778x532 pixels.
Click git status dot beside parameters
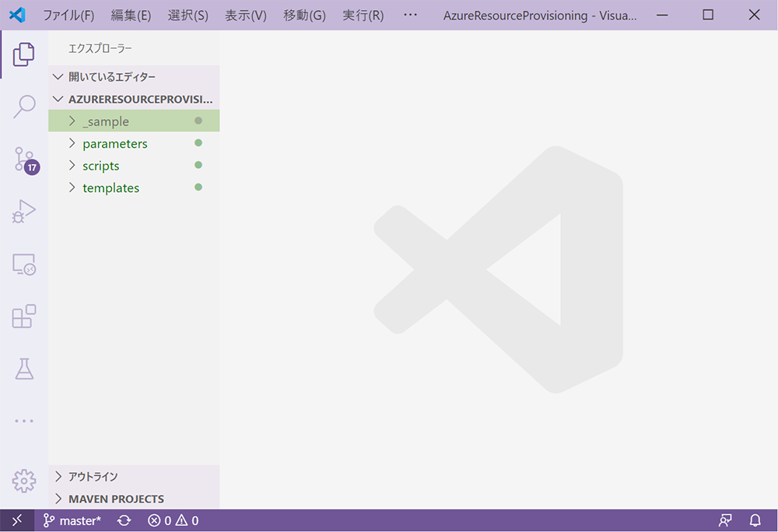coord(198,143)
